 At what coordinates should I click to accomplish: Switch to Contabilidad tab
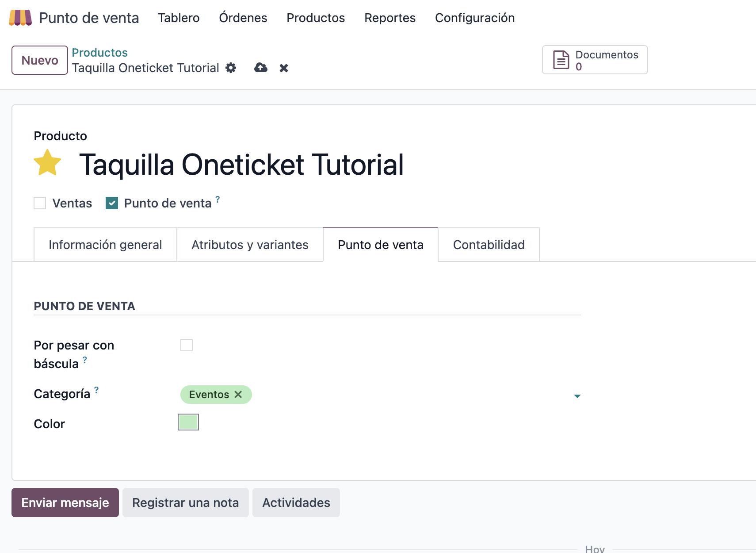(489, 245)
